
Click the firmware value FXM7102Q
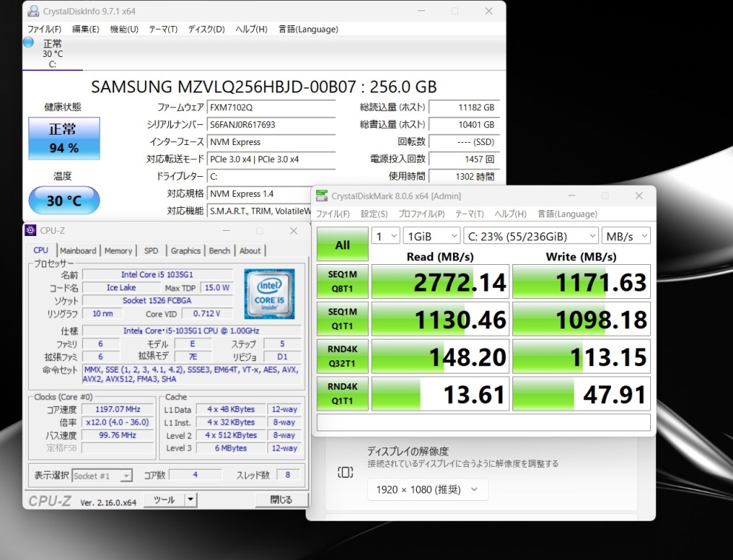click(x=271, y=107)
